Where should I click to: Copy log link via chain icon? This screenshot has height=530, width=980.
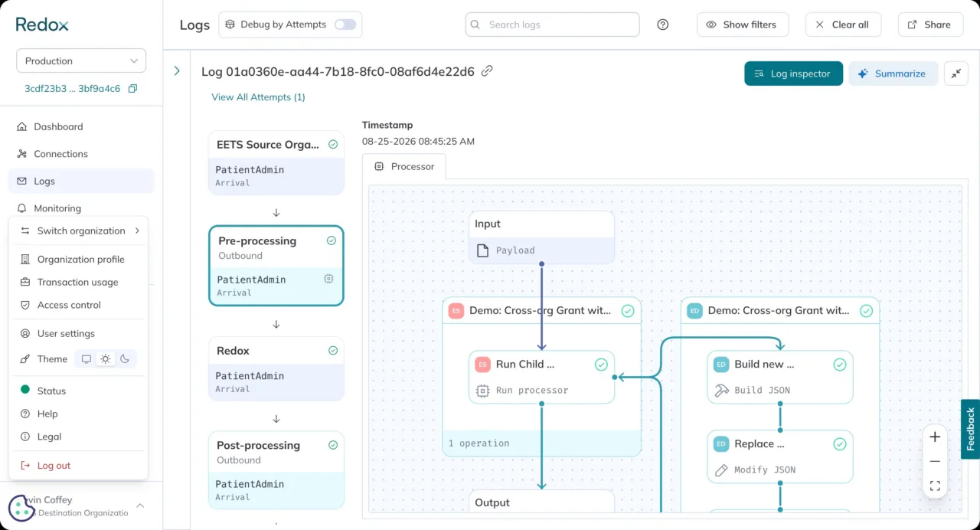487,71
